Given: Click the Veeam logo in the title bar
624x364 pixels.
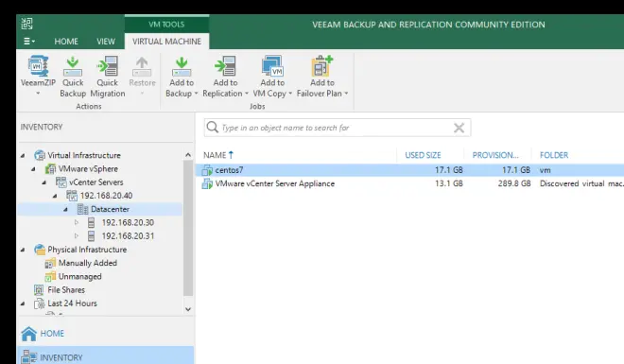Looking at the screenshot, I should point(27,24).
